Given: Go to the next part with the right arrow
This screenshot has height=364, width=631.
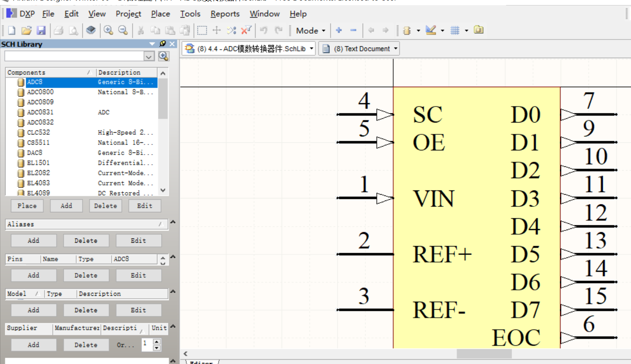Looking at the screenshot, I should (386, 30).
